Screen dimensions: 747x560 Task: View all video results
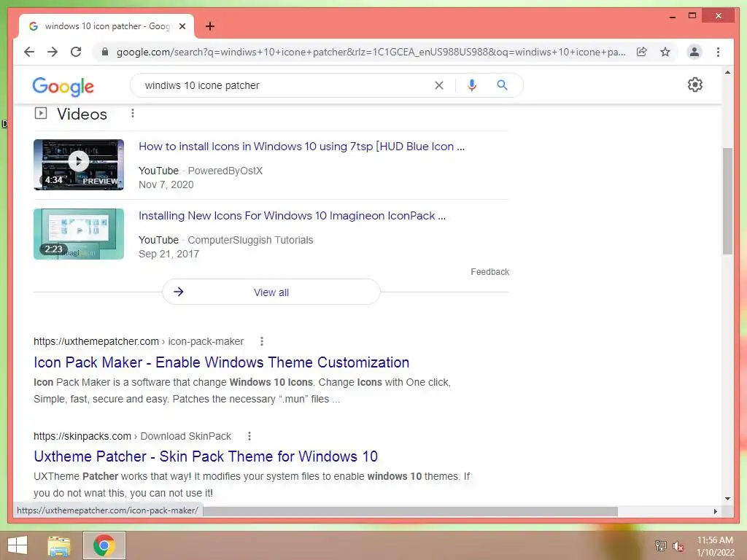pos(271,292)
